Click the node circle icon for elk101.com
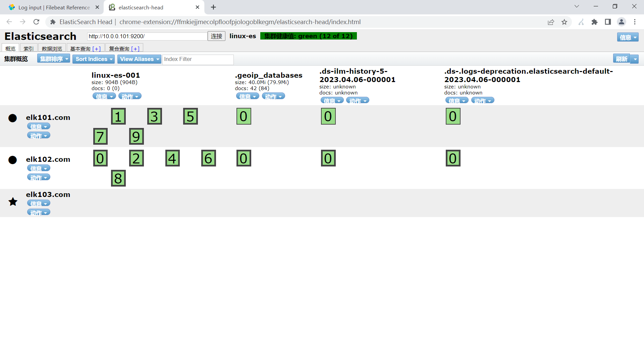 click(13, 118)
